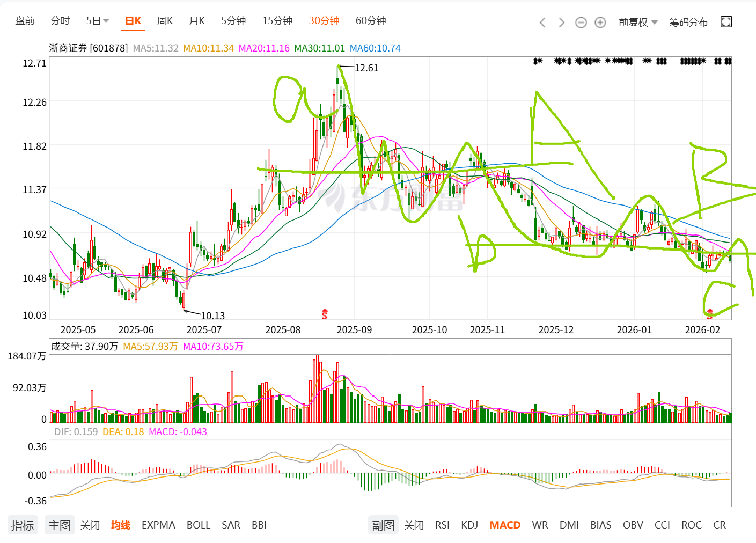This screenshot has width=756, height=543.
Task: Click the MA20:11.16 legend value
Action: point(264,48)
